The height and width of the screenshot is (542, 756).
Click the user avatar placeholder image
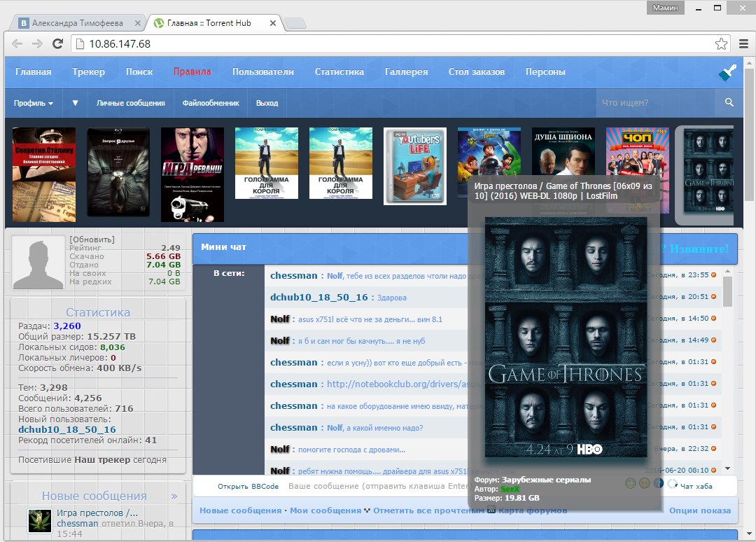(x=39, y=261)
